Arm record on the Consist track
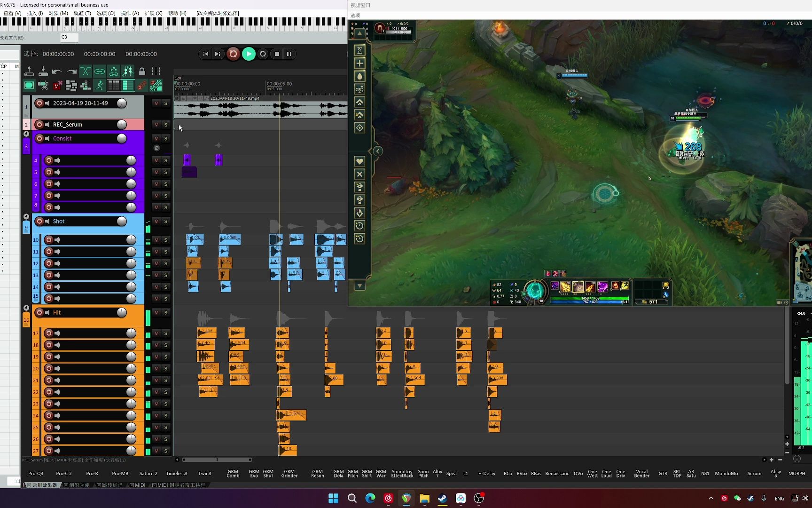812x508 pixels. 39,139
